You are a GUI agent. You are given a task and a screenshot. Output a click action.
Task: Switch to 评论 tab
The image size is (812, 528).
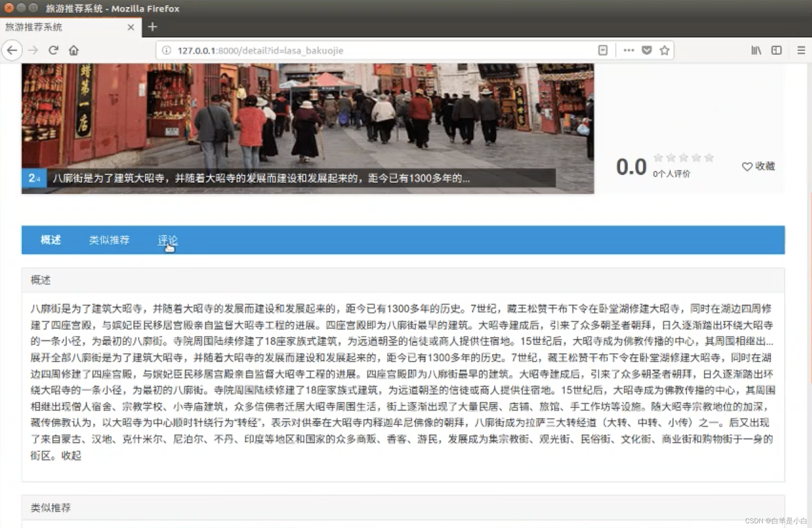[168, 240]
